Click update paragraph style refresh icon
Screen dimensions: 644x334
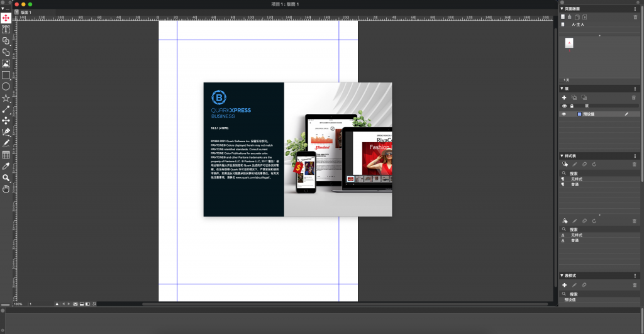[594, 164]
